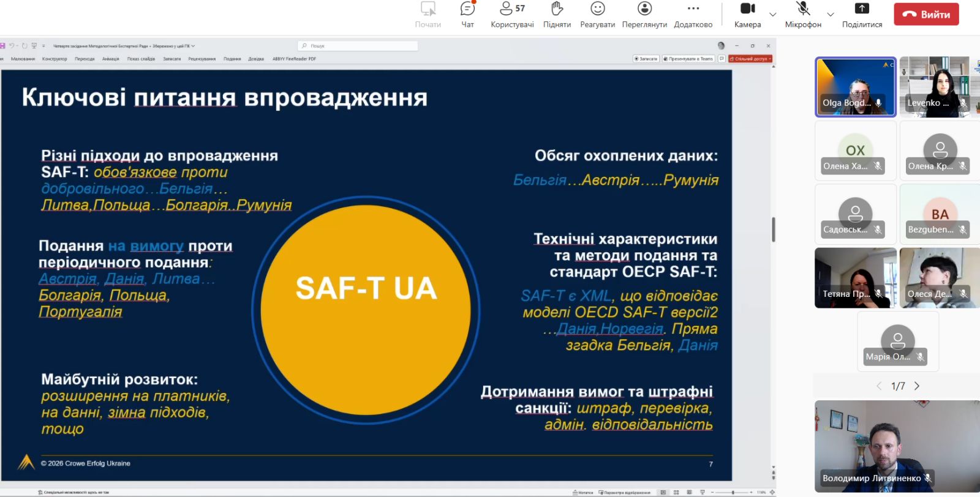Open the Додатково more actions menu
The height and width of the screenshot is (497, 980).
coord(693,15)
